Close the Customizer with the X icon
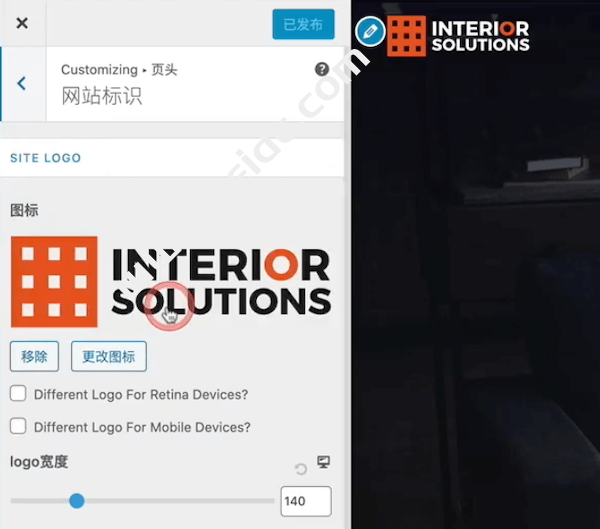600x529 pixels. (22, 23)
